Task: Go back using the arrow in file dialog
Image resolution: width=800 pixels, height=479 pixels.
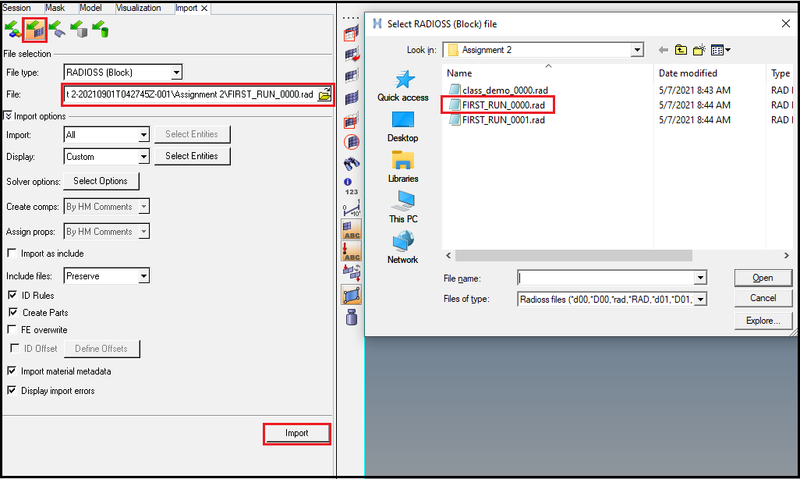Action: click(x=663, y=50)
